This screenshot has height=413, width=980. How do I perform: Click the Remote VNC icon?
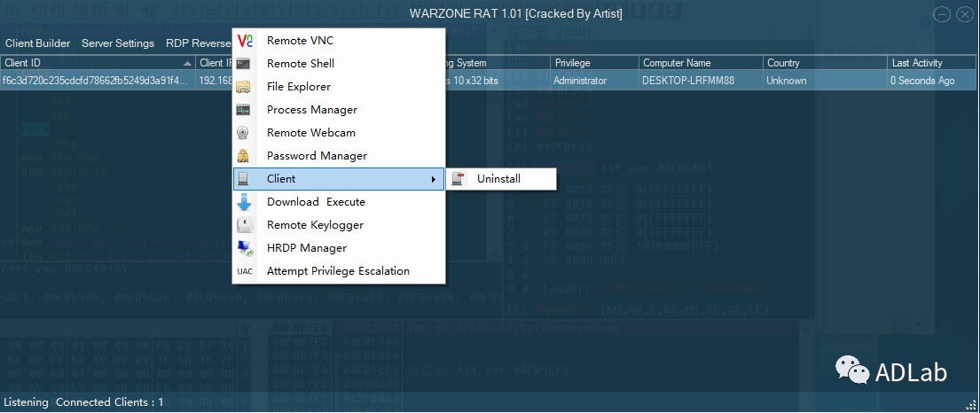pyautogui.click(x=245, y=41)
